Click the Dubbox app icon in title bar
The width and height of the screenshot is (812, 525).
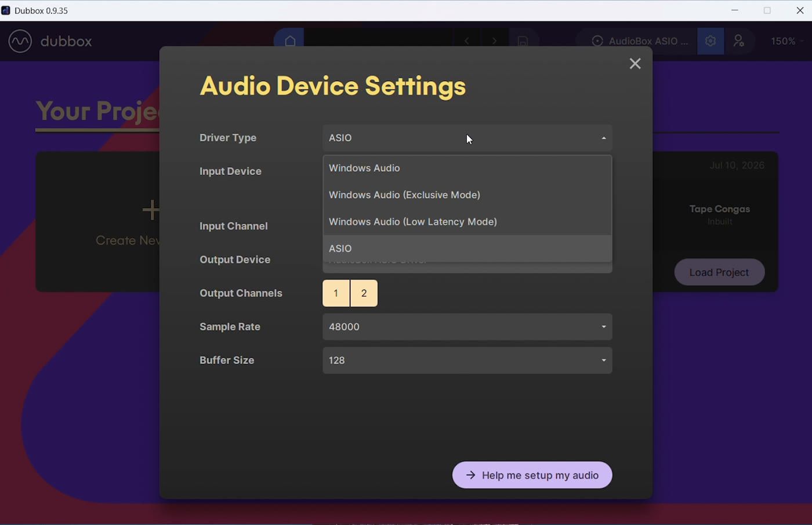pyautogui.click(x=6, y=10)
